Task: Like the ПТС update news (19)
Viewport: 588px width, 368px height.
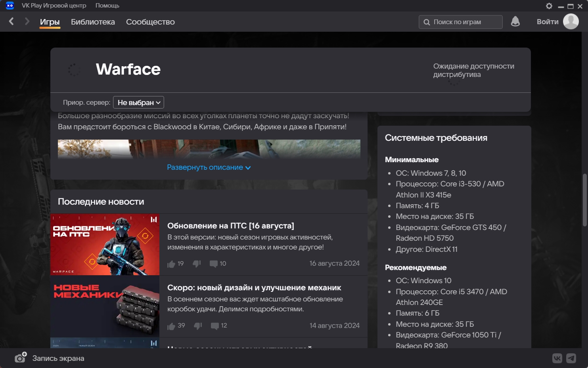Action: click(171, 264)
